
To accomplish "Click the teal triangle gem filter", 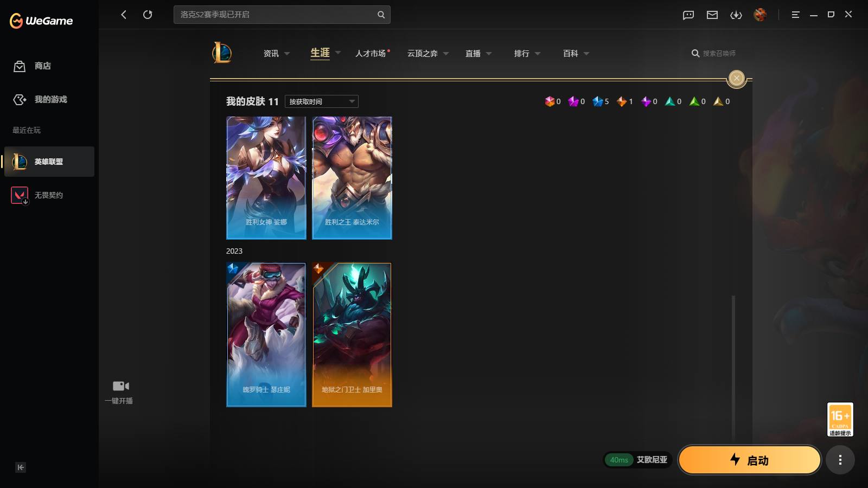I will coord(670,101).
